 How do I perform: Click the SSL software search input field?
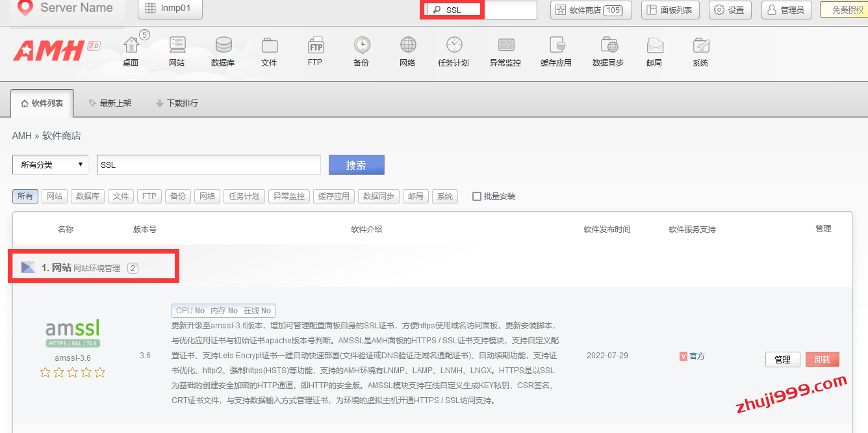click(x=209, y=165)
